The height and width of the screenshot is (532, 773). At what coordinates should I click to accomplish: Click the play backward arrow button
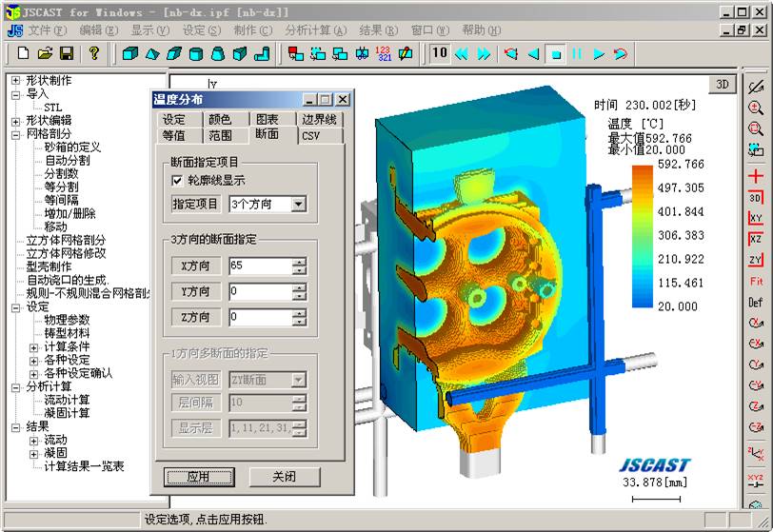point(533,53)
